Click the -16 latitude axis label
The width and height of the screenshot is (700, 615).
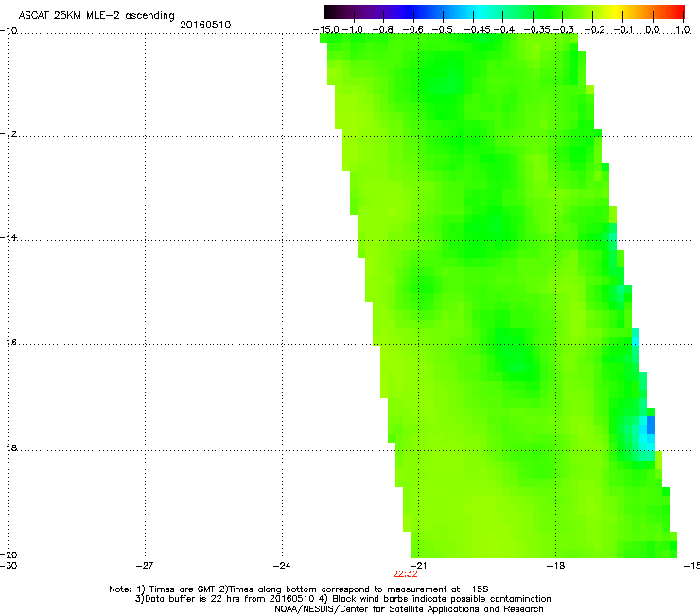(9, 343)
